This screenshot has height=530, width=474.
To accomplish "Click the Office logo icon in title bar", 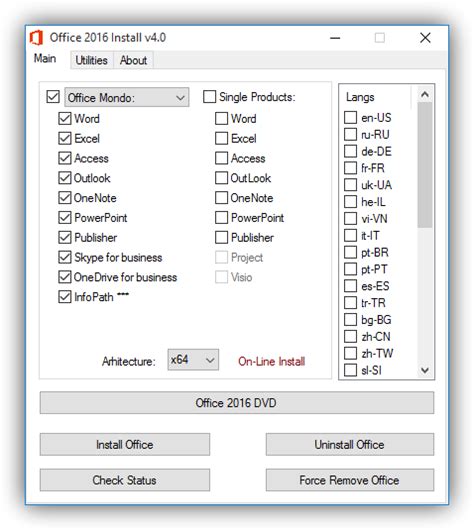I will click(x=36, y=37).
